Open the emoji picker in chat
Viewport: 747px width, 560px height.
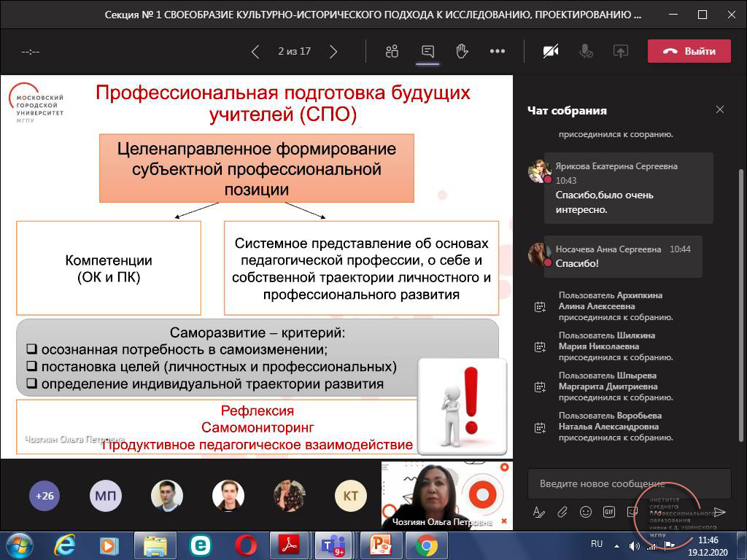pyautogui.click(x=586, y=512)
